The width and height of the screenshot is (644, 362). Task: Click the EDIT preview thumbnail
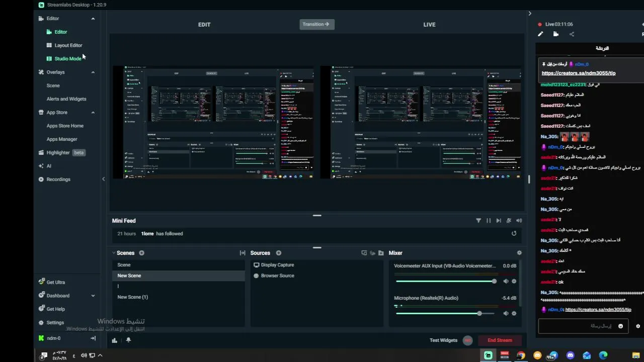(x=213, y=122)
